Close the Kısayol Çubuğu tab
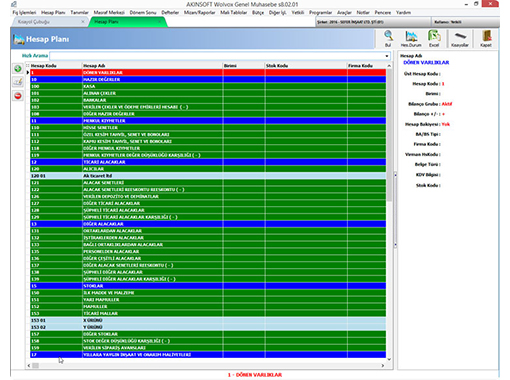The image size is (510, 380). coord(83,22)
